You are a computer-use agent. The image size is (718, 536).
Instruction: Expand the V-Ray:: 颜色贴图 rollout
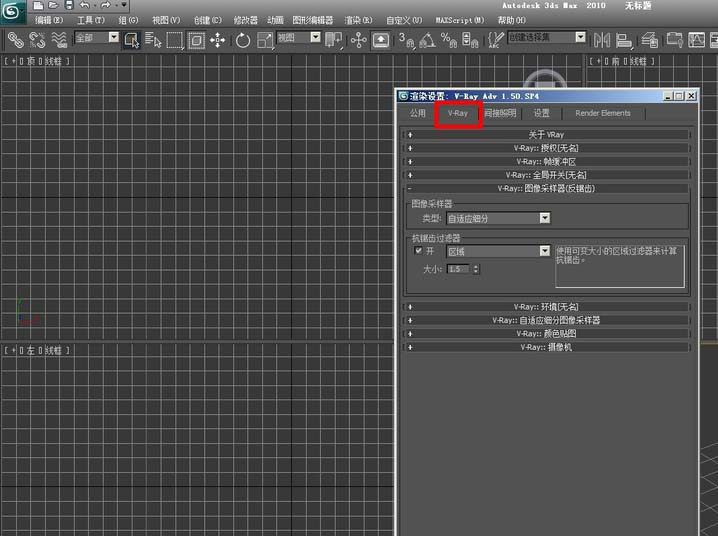[546, 334]
